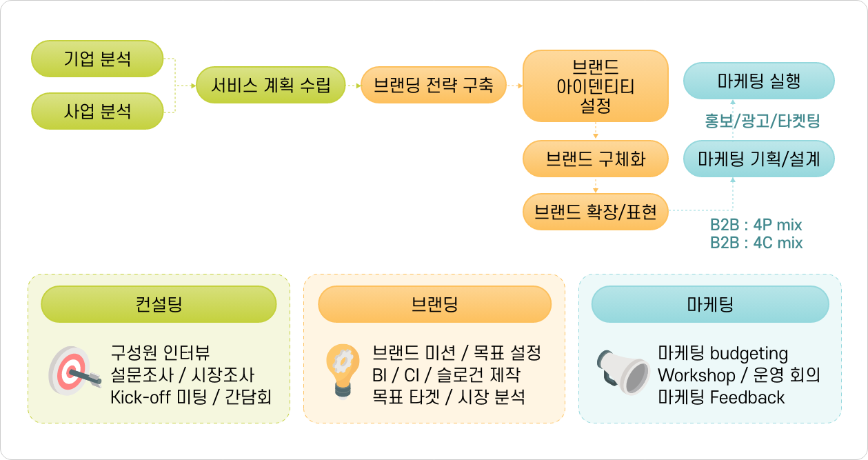Viewport: 868px width, 460px height.
Task: Click the lightbulb gear icon
Action: 343,372
